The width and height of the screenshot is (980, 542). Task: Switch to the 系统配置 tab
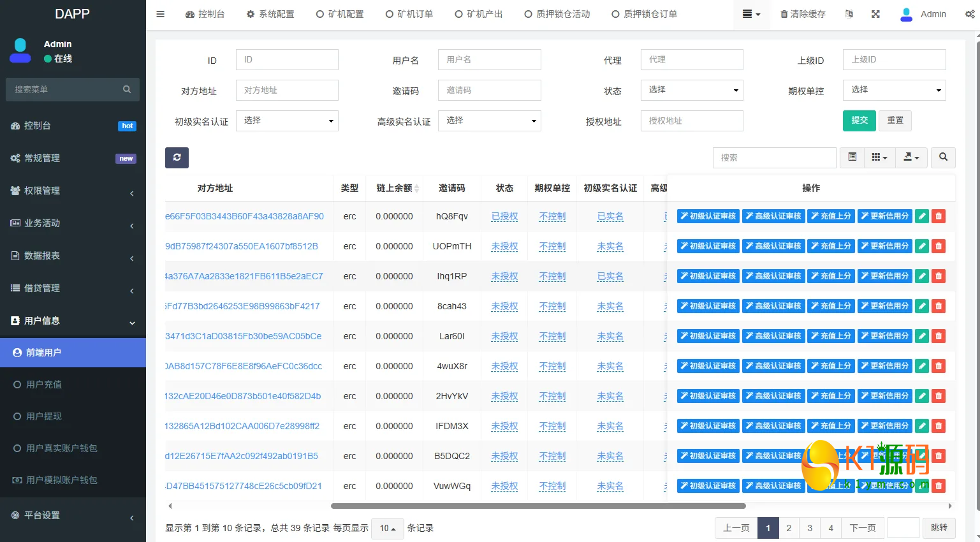(270, 14)
